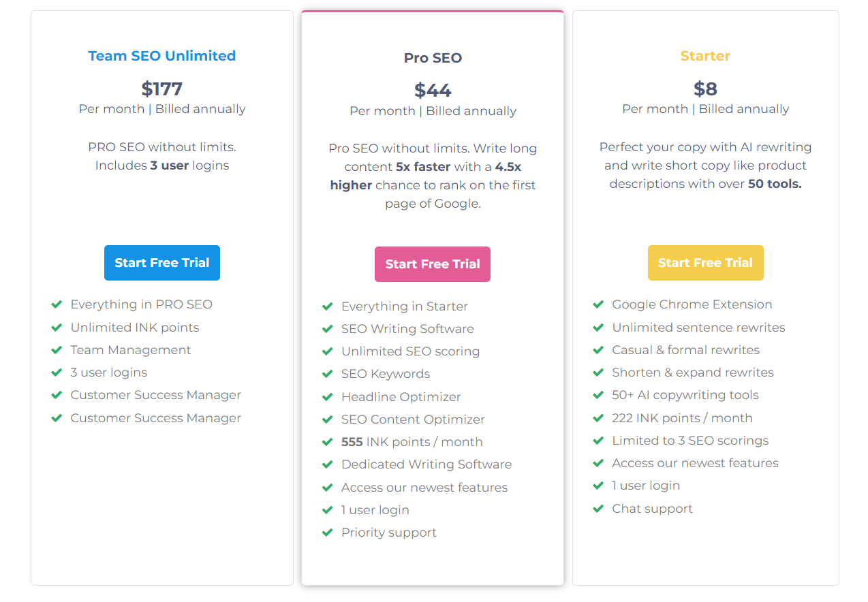Click checkmark beside Unlimited INK points

point(57,328)
